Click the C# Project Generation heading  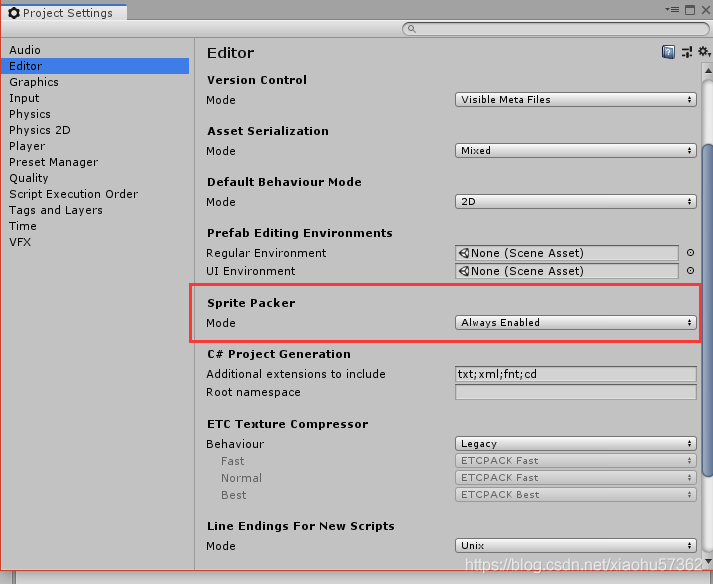[x=279, y=354]
